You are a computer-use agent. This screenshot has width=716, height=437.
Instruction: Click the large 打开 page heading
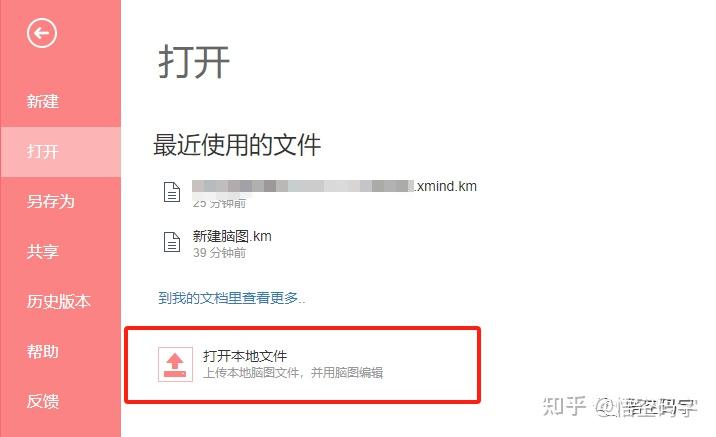194,62
